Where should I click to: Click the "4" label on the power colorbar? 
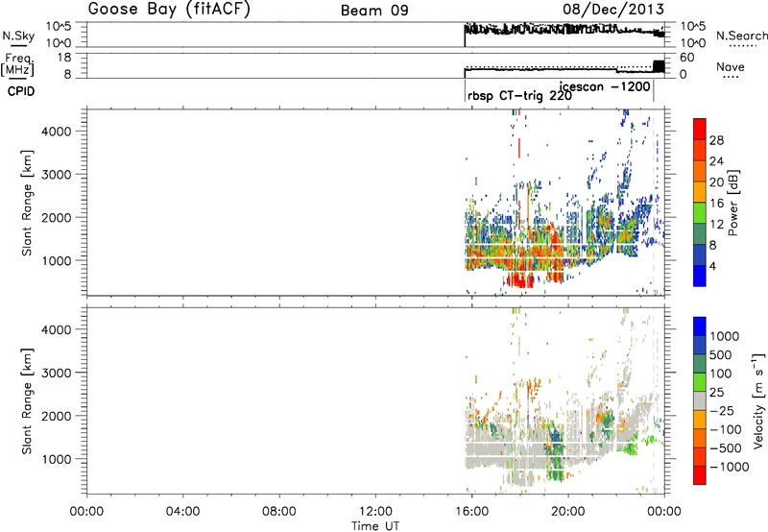pyautogui.click(x=713, y=266)
